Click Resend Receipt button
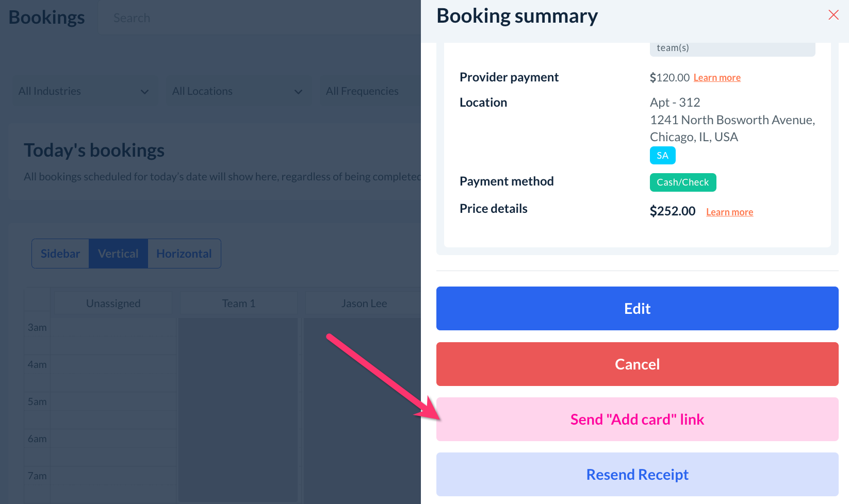The width and height of the screenshot is (849, 504). (637, 474)
